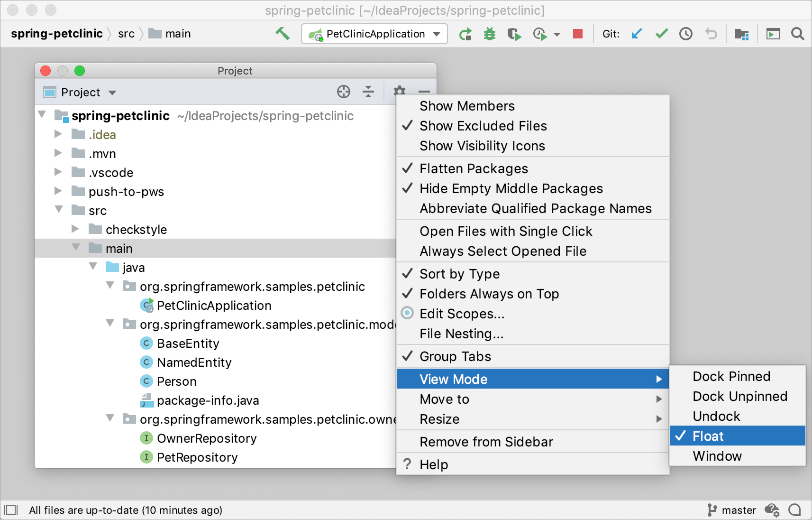Select Window view mode
Image resolution: width=812 pixels, height=520 pixels.
pyautogui.click(x=738, y=456)
